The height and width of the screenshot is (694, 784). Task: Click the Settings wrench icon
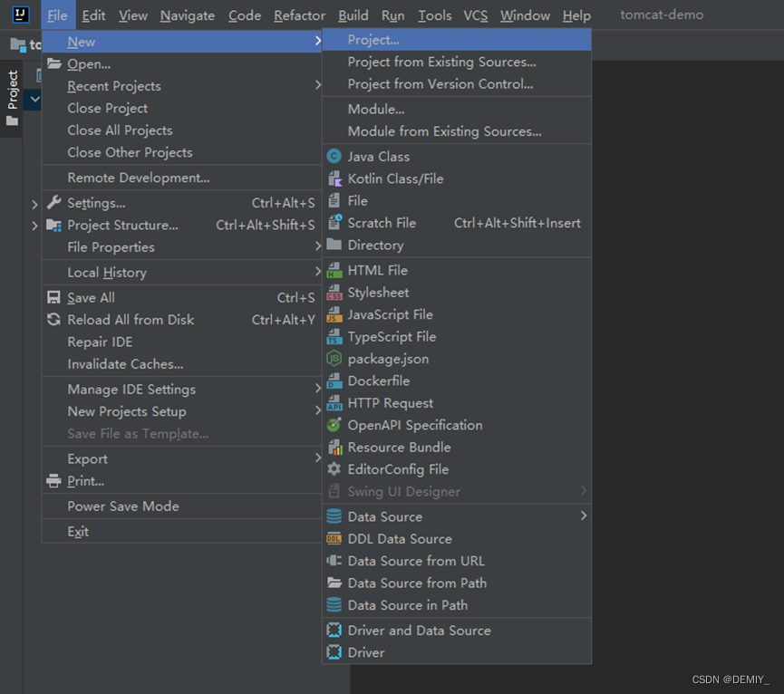(54, 202)
